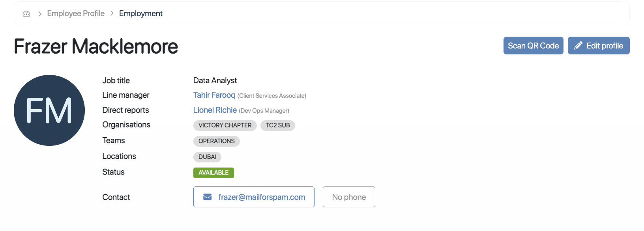Open direct report Lionel Richie's profile
Screen dimensions: 644x231
click(215, 110)
